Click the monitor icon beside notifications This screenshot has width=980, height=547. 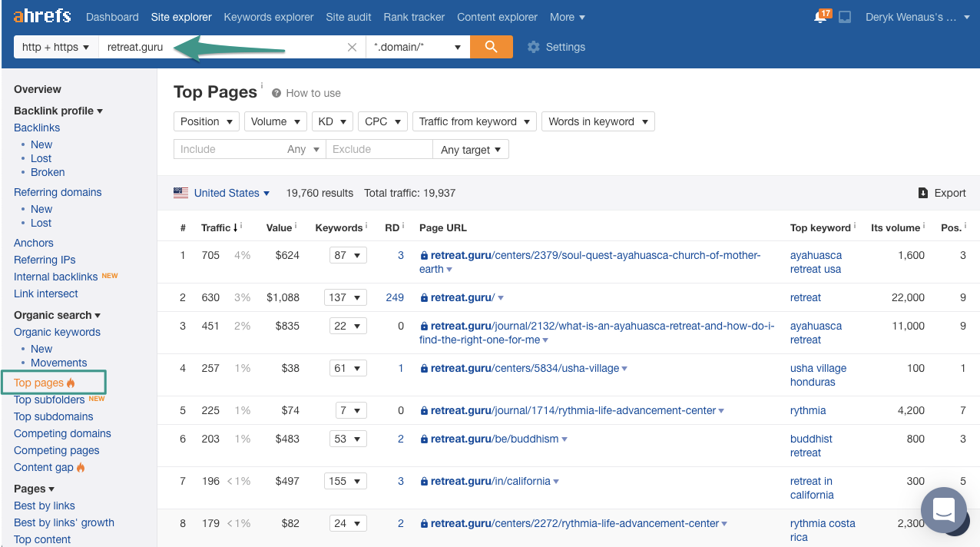(845, 17)
